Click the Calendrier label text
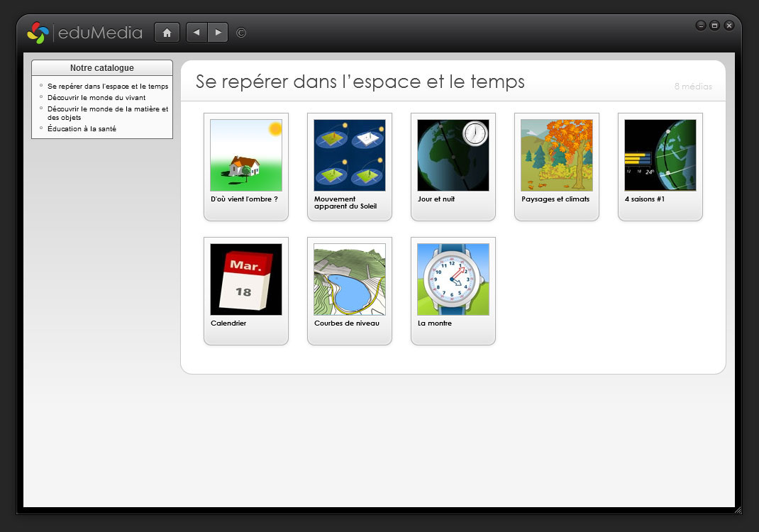The image size is (759, 532). (x=227, y=323)
